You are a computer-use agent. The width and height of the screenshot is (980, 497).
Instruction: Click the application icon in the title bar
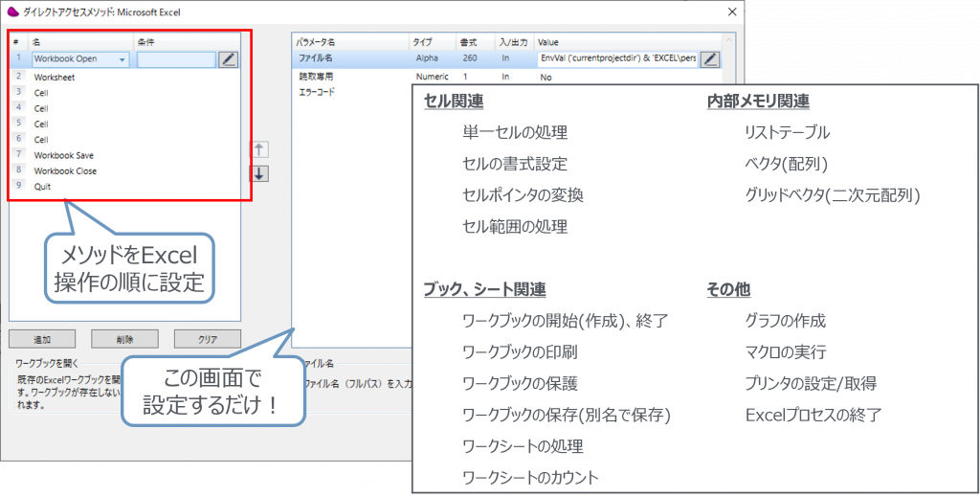[x=13, y=12]
